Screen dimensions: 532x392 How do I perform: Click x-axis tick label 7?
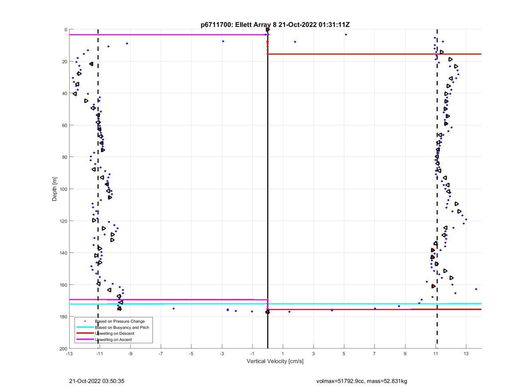pyautogui.click(x=375, y=353)
